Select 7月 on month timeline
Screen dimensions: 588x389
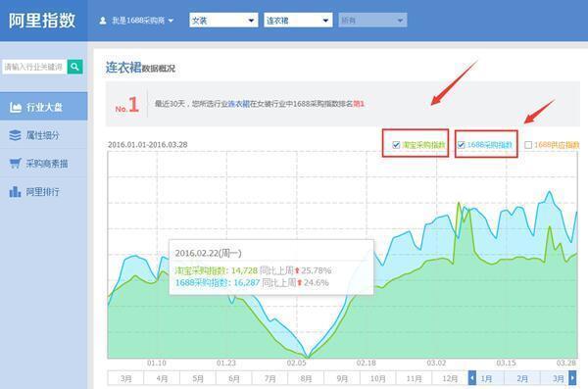coord(269,378)
